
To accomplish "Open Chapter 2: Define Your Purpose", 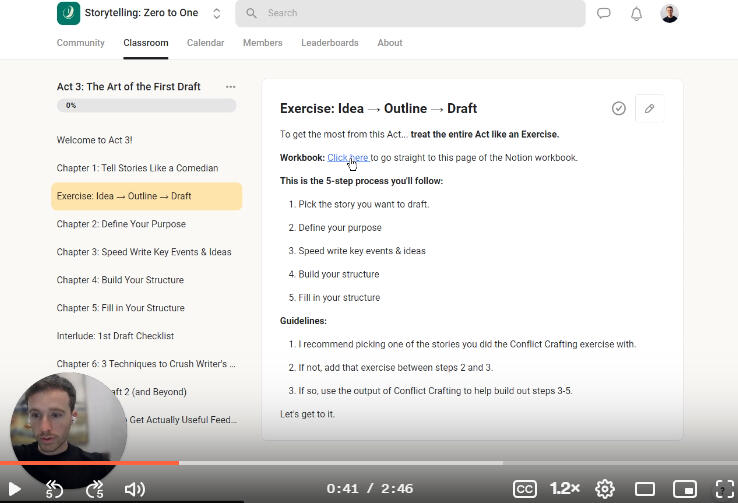I will tap(121, 224).
